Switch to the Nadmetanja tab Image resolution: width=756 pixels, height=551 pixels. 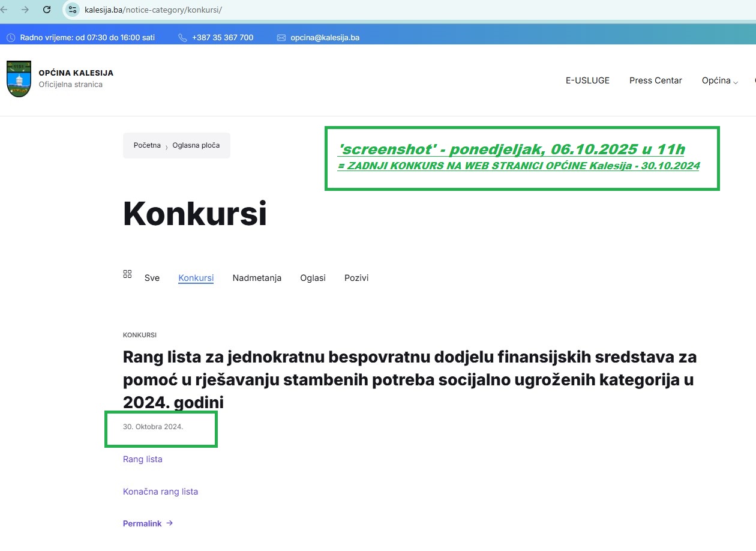point(257,278)
